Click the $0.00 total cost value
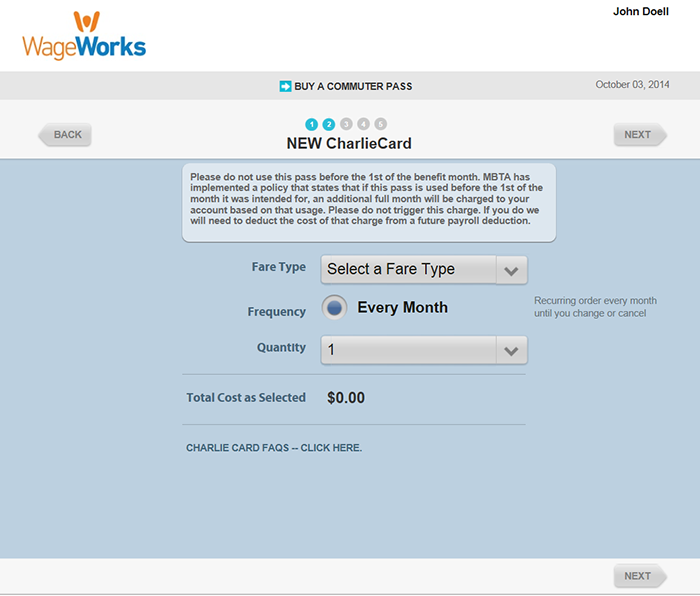700x596 pixels. [346, 397]
